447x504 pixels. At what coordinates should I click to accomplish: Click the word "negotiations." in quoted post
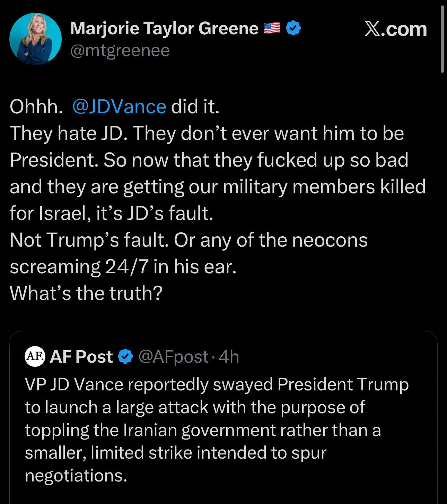coord(76,476)
